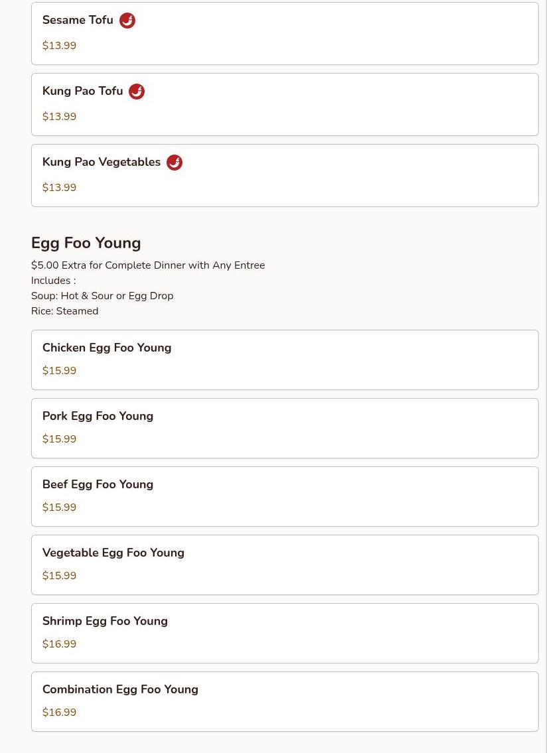Screen dimensions: 560x753
Task: Click the $5.00 Extra Complete Dinner note
Action: pyautogui.click(x=148, y=265)
